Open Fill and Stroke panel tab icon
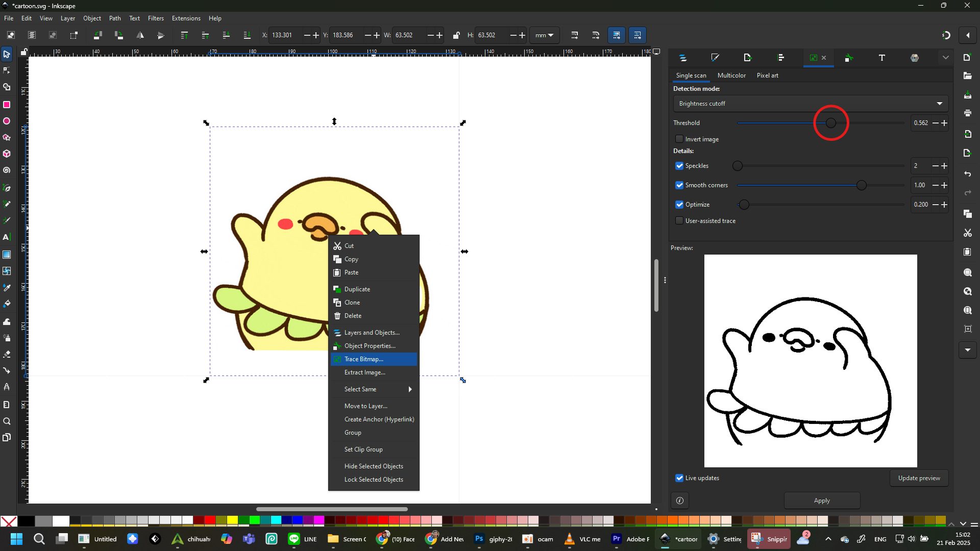This screenshot has height=551, width=980. tap(715, 58)
